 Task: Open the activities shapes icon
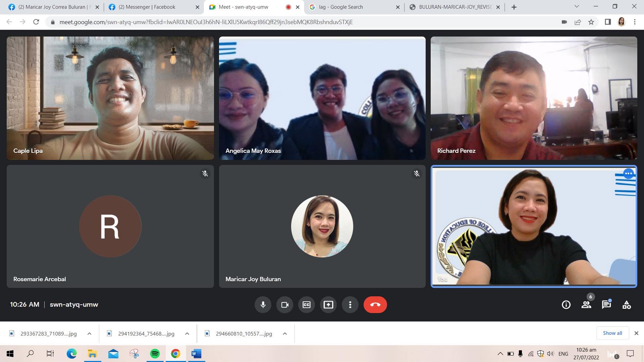pos(627,305)
